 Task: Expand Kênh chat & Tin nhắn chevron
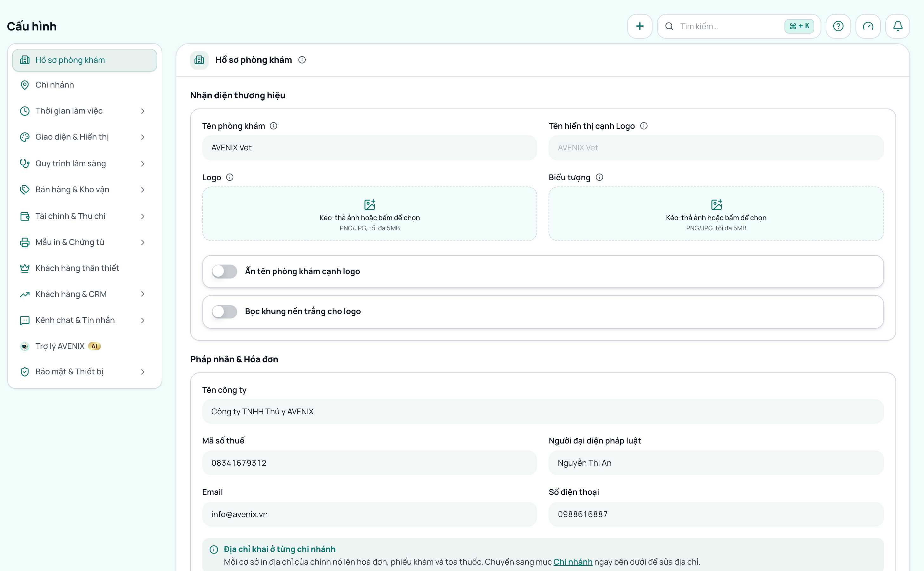143,321
